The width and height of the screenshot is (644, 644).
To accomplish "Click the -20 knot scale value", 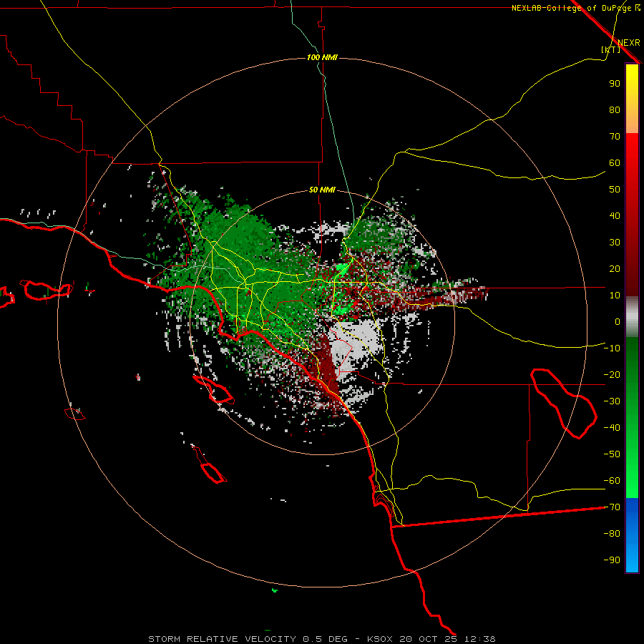I will [612, 374].
